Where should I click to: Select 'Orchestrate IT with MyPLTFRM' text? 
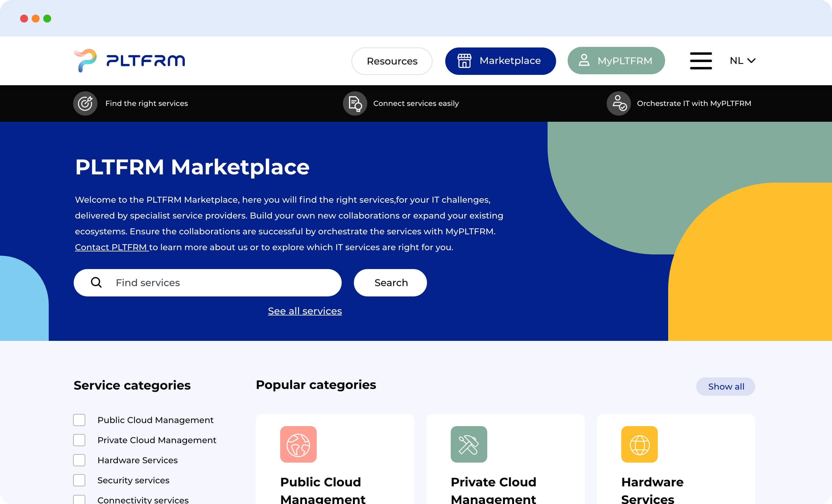point(694,103)
